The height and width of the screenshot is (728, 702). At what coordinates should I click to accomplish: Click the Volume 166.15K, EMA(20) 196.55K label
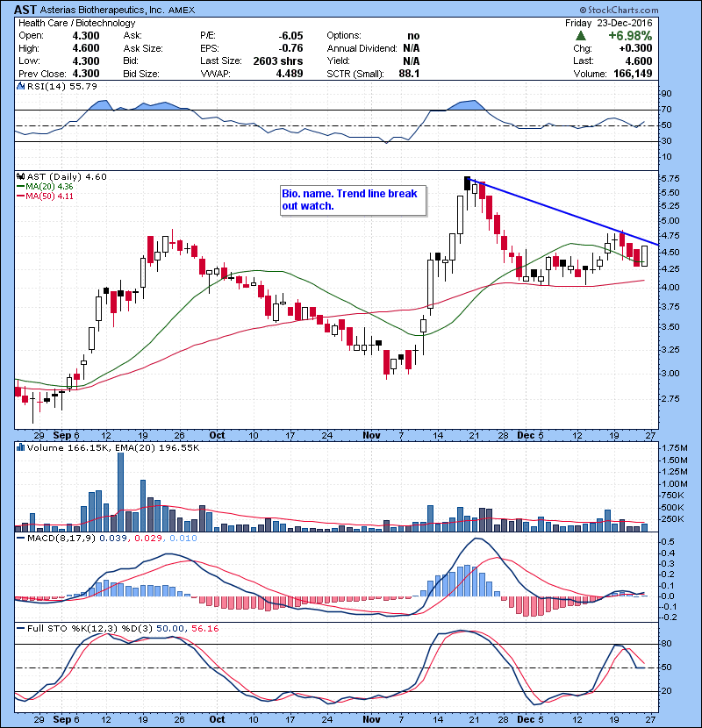pyautogui.click(x=113, y=447)
